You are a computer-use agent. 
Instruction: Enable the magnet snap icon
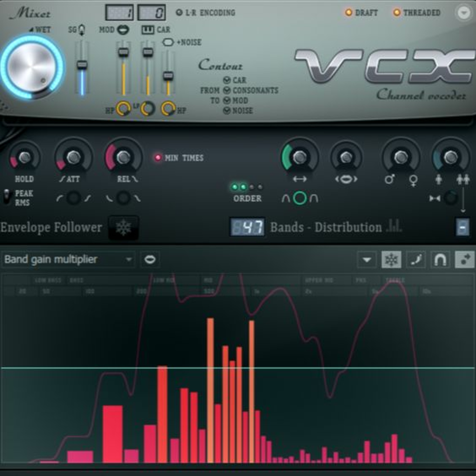tap(440, 259)
